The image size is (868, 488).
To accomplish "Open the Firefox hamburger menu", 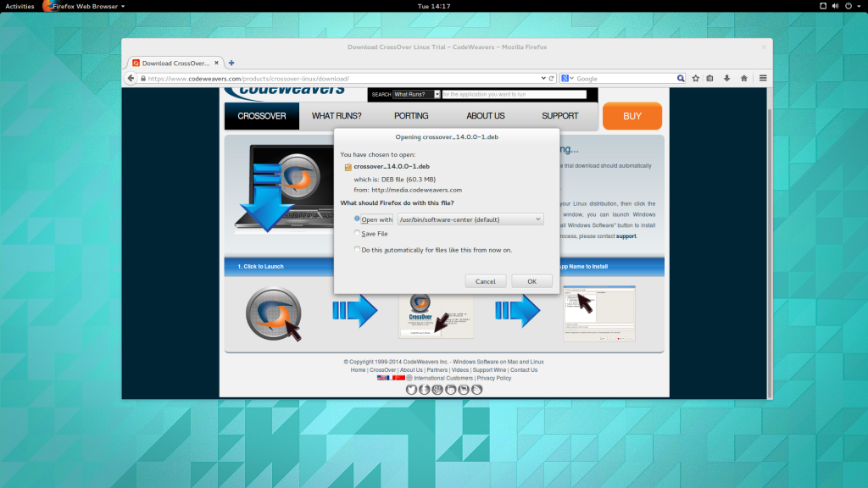I will click(763, 79).
